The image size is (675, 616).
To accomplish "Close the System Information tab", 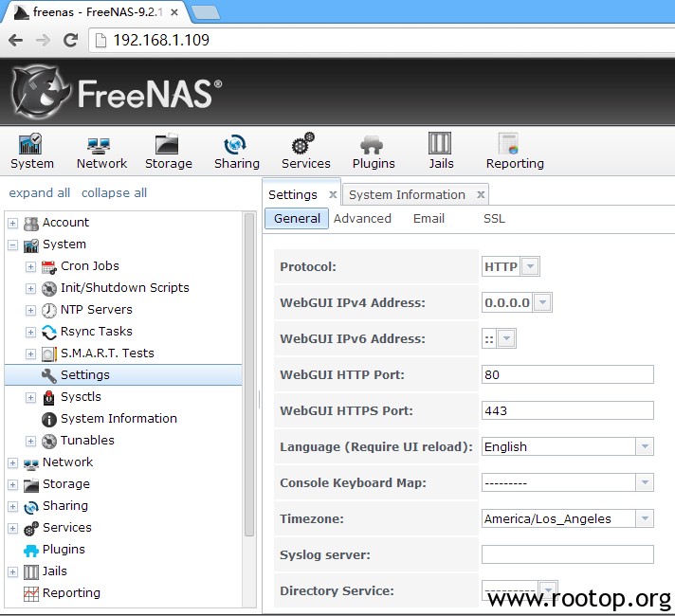I will [481, 194].
